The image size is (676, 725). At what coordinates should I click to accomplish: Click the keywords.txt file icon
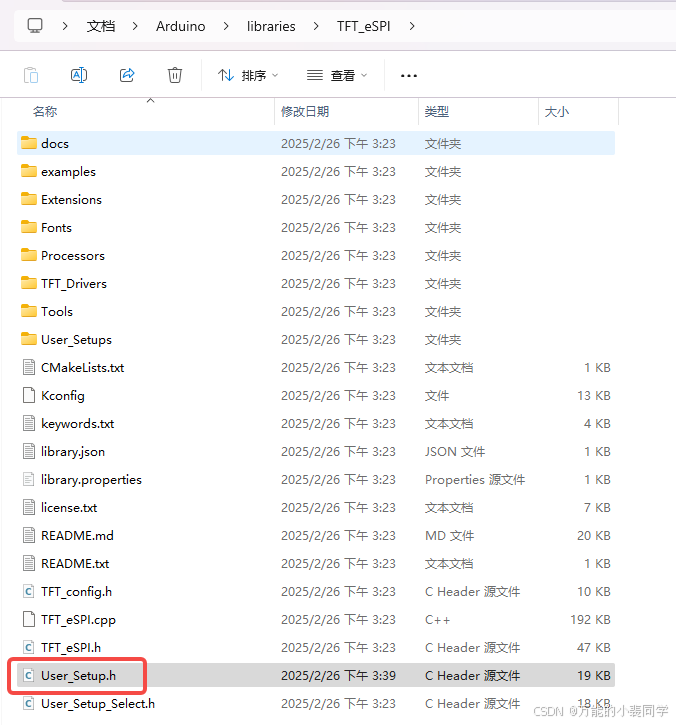(29, 423)
